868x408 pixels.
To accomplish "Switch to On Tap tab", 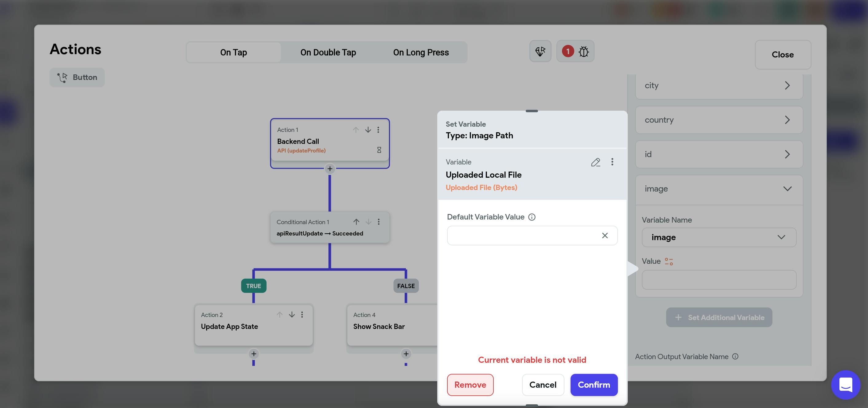I will click(x=234, y=52).
